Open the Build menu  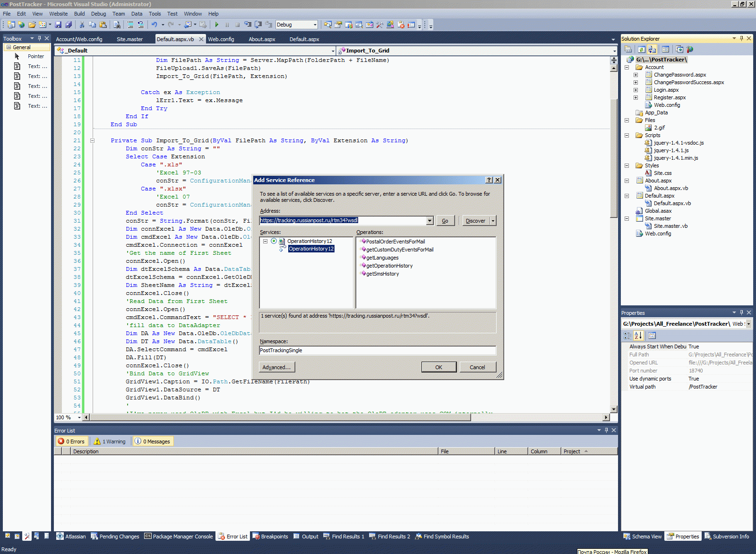click(79, 14)
